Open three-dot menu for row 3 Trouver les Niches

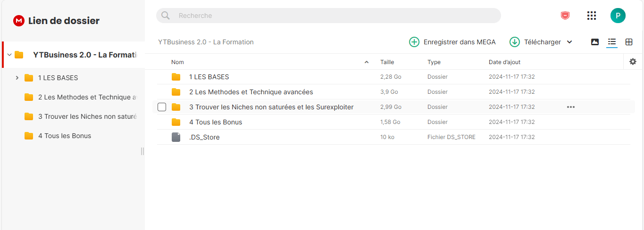click(x=571, y=107)
